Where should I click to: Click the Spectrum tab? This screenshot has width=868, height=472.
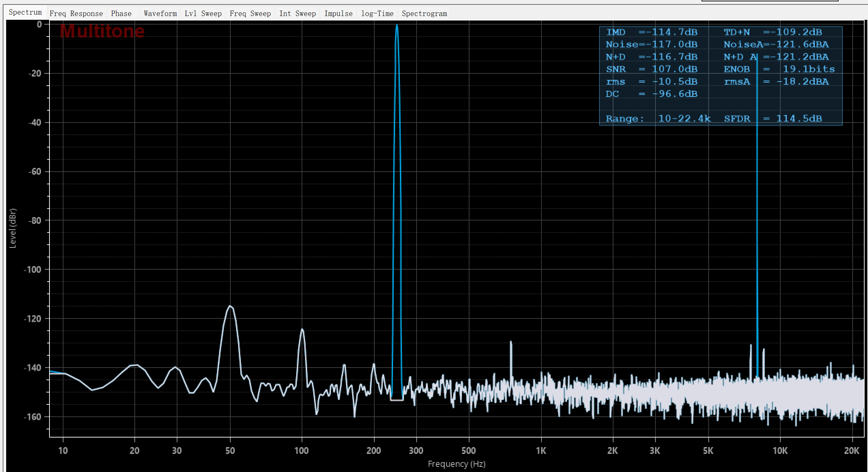(25, 12)
